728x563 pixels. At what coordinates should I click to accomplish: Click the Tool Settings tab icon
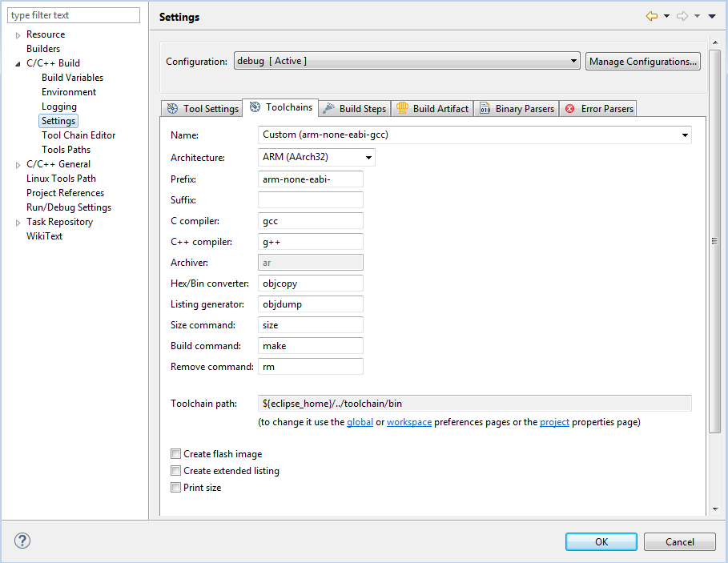click(x=172, y=109)
